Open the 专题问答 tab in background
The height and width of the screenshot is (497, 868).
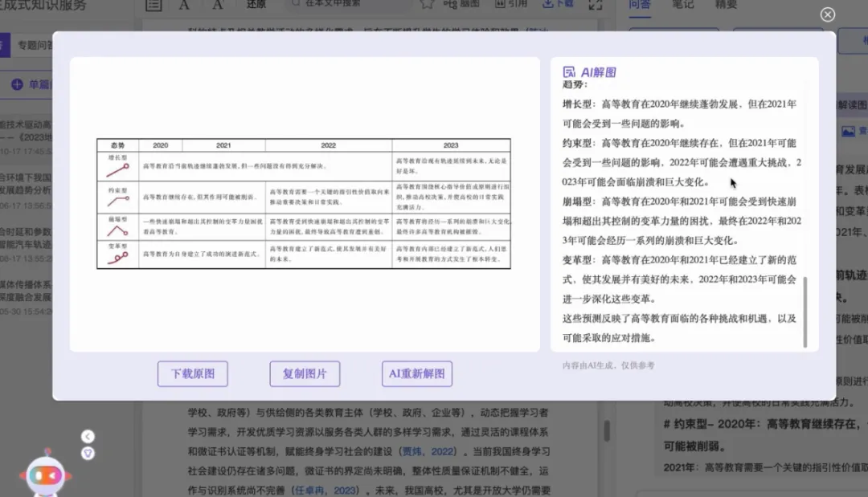click(x=35, y=45)
